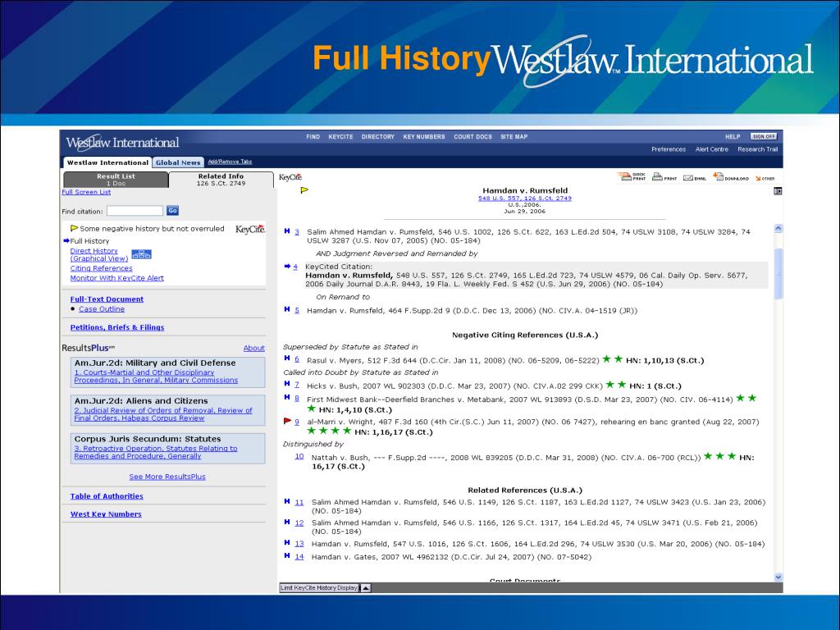Viewport: 840px width, 630px height.
Task: Click the SIGN OFF button
Action: click(764, 137)
